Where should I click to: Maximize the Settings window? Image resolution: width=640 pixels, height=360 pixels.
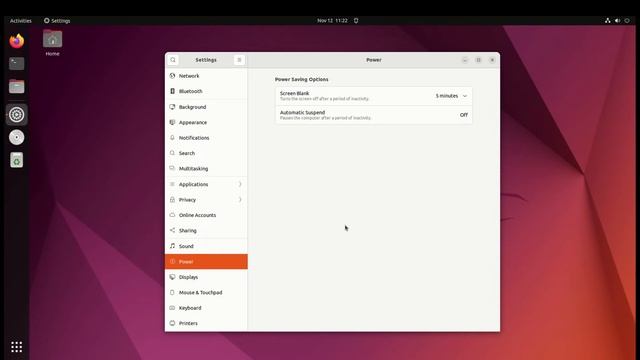[x=478, y=60]
